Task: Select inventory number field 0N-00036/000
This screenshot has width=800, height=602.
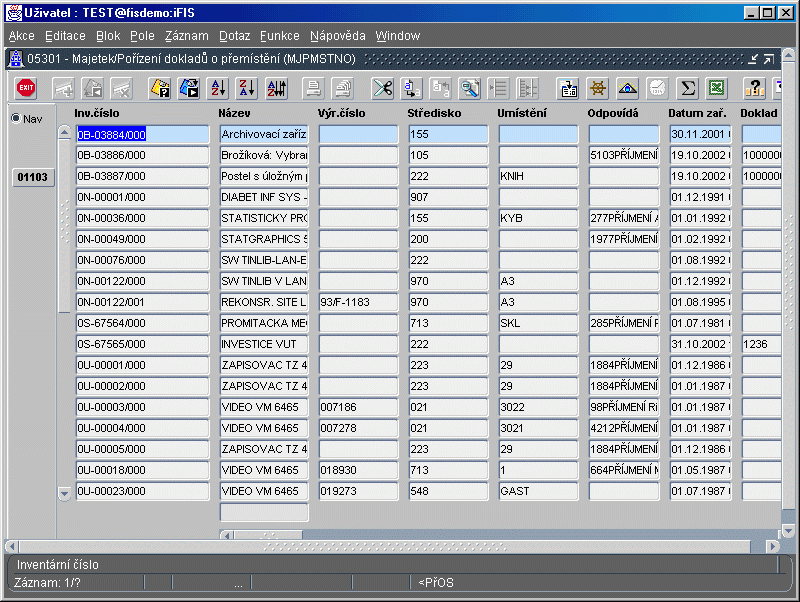Action: 142,218
